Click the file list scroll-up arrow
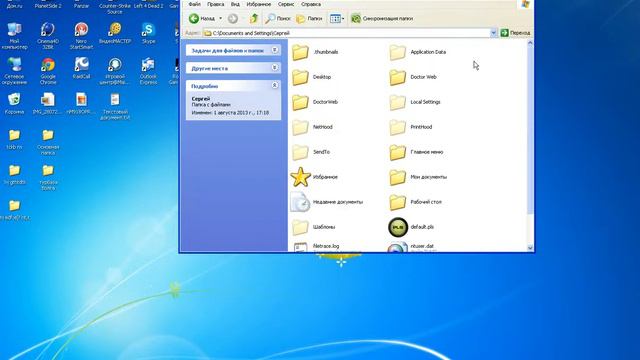The width and height of the screenshot is (640, 360). click(530, 42)
